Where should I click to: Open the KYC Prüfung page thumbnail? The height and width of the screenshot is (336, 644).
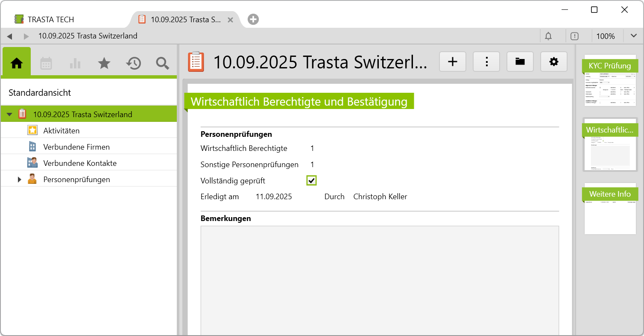pos(610,80)
